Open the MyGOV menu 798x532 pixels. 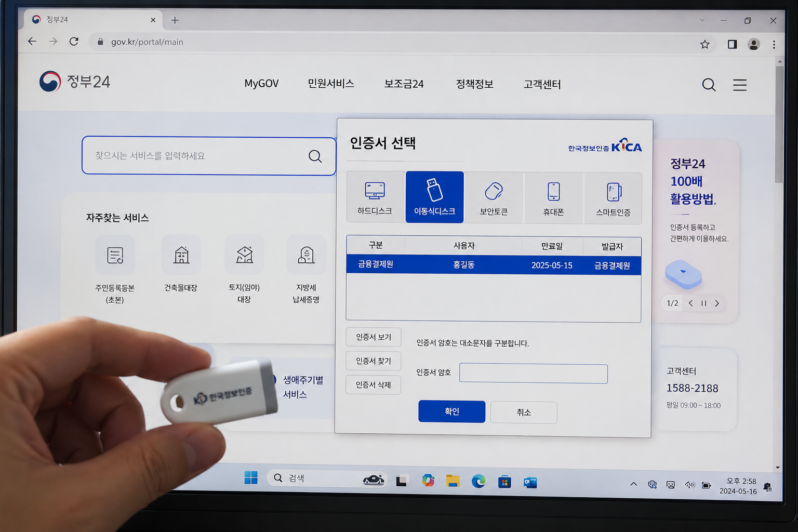click(261, 84)
